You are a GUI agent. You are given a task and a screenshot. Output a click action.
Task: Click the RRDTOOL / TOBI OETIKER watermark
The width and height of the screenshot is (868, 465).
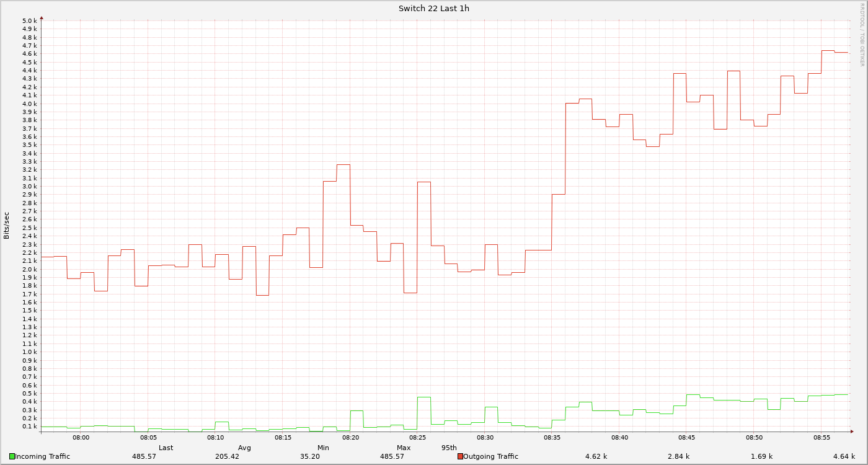click(x=862, y=34)
